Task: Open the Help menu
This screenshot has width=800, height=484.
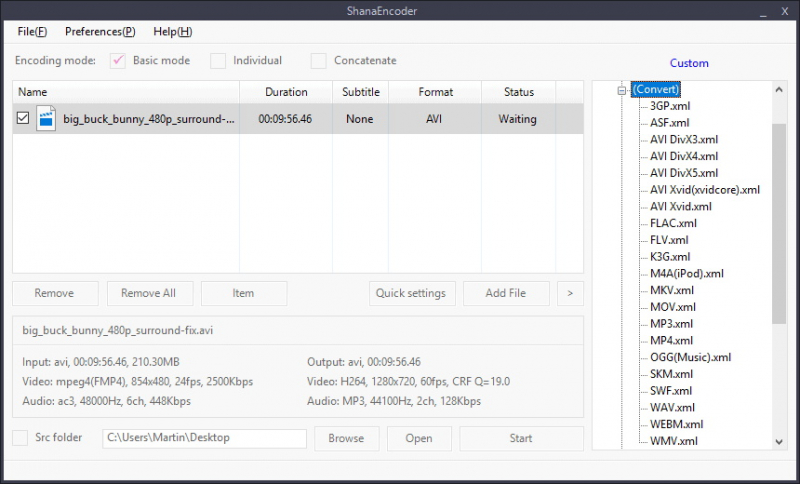Action: 173,32
